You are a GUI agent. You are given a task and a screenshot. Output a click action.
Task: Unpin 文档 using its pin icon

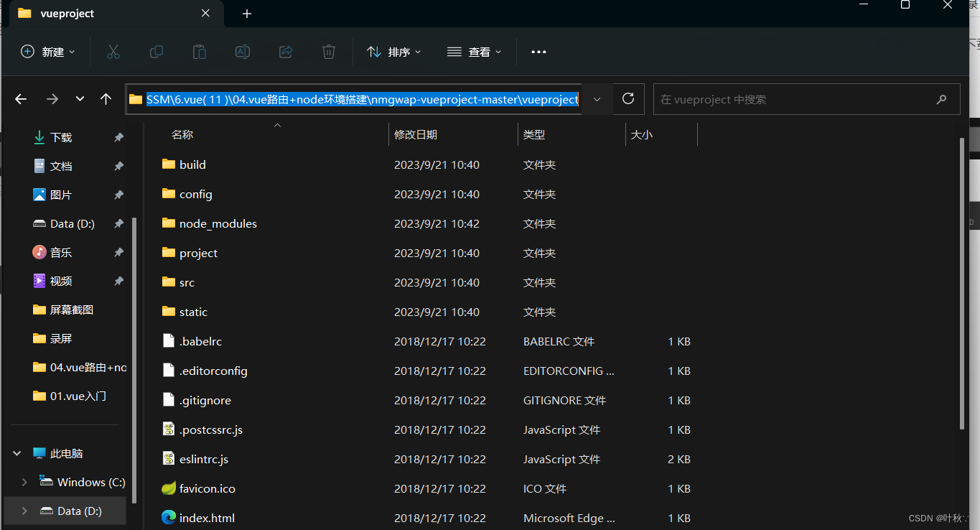tap(119, 166)
